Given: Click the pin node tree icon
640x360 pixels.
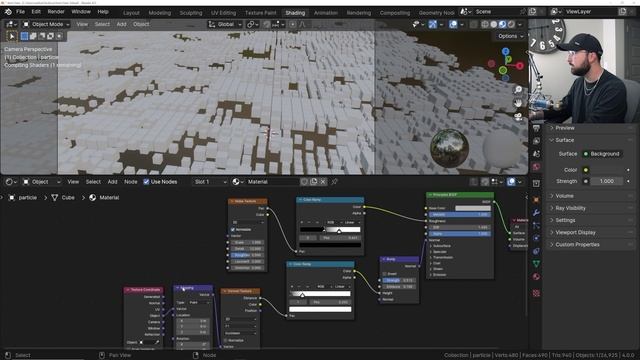Looking at the screenshot, I should pyautogui.click(x=334, y=182).
